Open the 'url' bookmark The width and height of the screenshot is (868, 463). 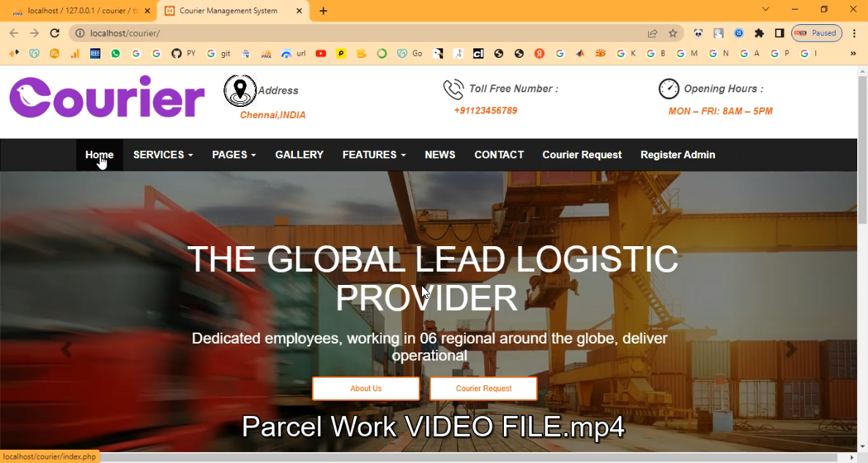[x=294, y=53]
